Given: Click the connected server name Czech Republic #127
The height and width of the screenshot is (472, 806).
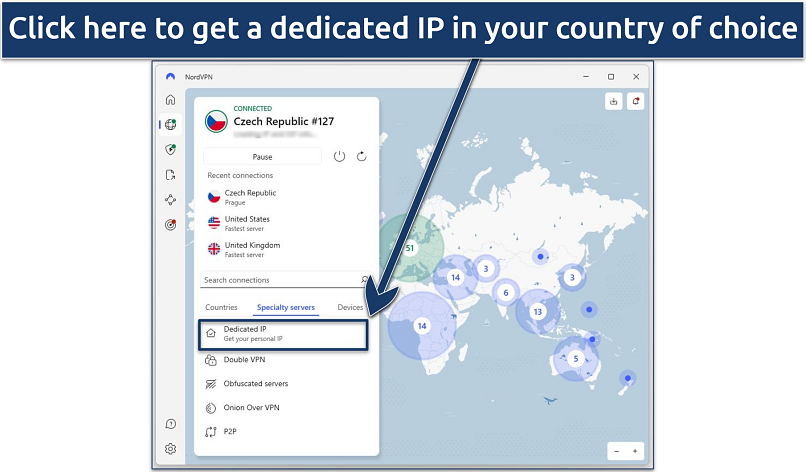Looking at the screenshot, I should point(284,121).
